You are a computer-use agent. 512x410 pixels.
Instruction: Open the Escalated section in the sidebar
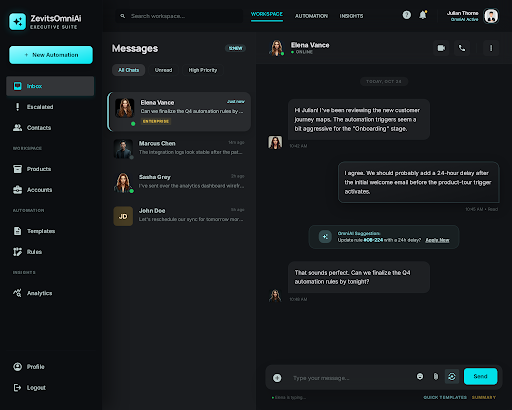pyautogui.click(x=50, y=107)
